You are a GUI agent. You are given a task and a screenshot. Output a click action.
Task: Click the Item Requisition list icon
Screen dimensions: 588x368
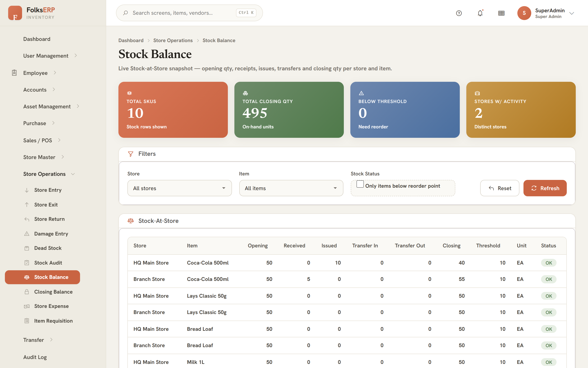point(27,321)
